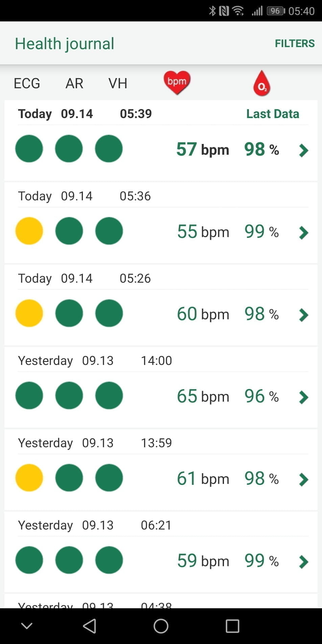
Task: Expand the 05:36 entry with arrow
Action: click(x=303, y=233)
